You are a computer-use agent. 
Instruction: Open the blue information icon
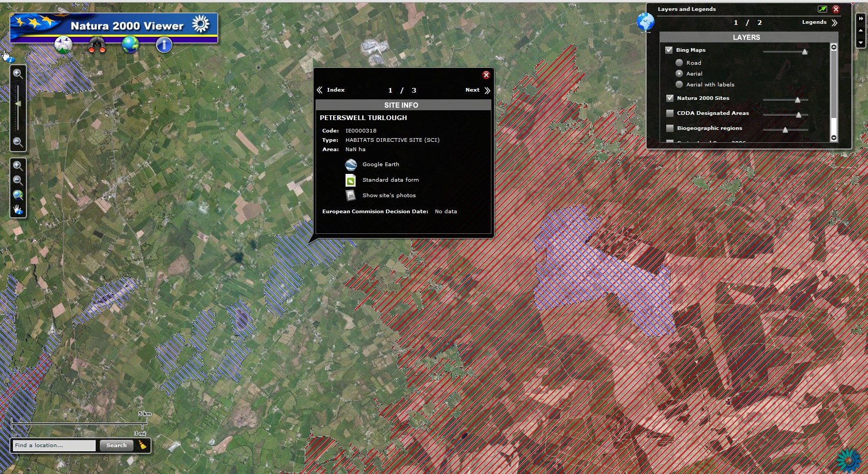(x=164, y=45)
